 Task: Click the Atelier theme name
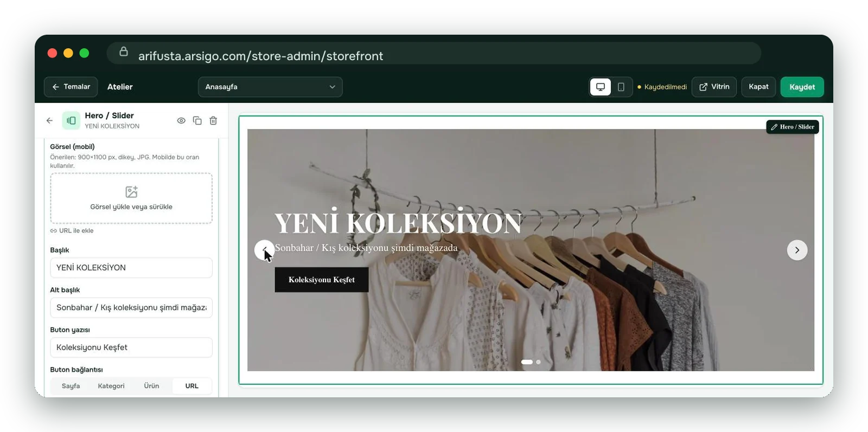pyautogui.click(x=120, y=87)
